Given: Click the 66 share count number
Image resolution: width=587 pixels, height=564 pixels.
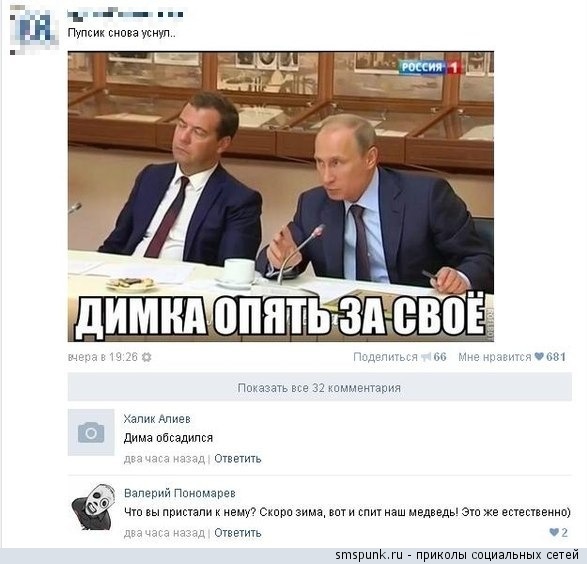Looking at the screenshot, I should tap(440, 357).
